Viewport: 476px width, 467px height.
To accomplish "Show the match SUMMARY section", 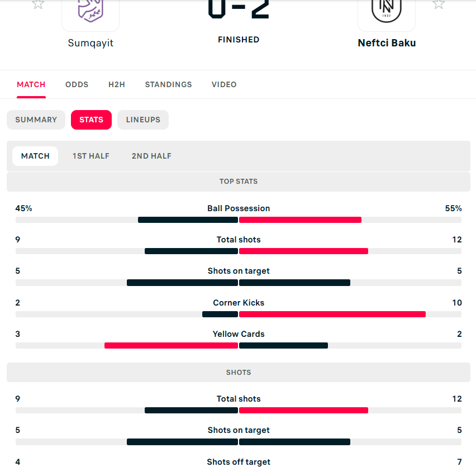I will (x=36, y=120).
